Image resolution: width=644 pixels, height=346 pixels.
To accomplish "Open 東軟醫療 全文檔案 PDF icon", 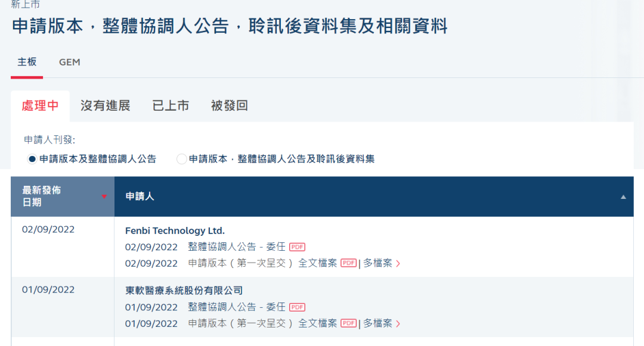I will (x=348, y=323).
